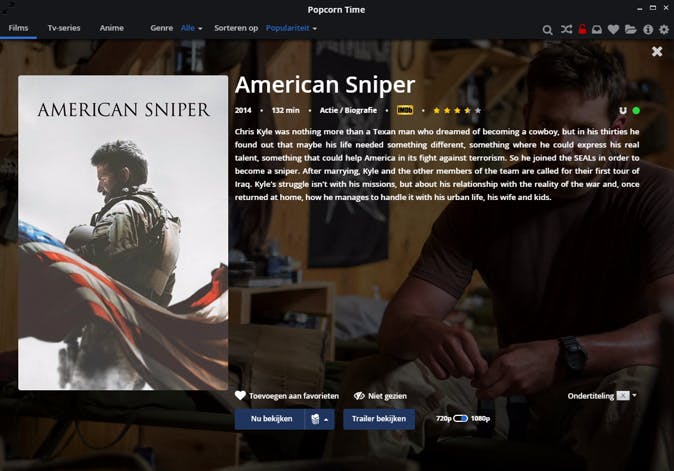Click the American Sniper poster

(x=123, y=232)
